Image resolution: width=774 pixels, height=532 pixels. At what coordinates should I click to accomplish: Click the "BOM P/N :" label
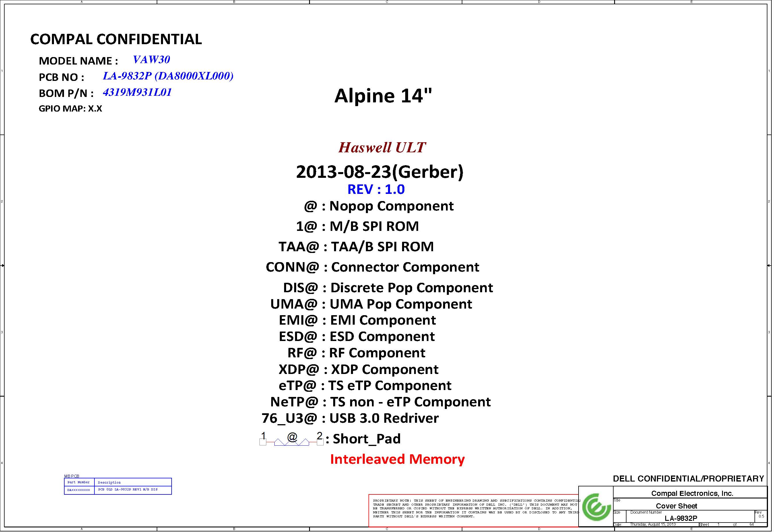click(66, 93)
